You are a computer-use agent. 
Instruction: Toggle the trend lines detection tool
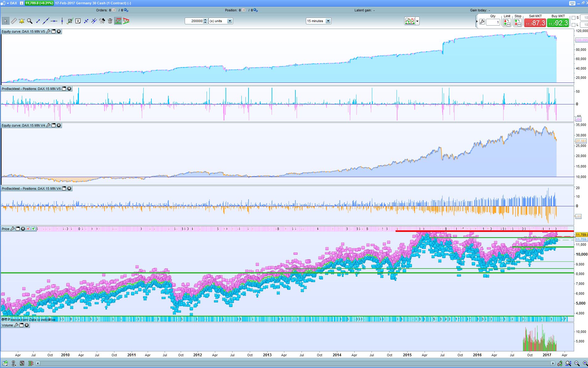click(126, 21)
